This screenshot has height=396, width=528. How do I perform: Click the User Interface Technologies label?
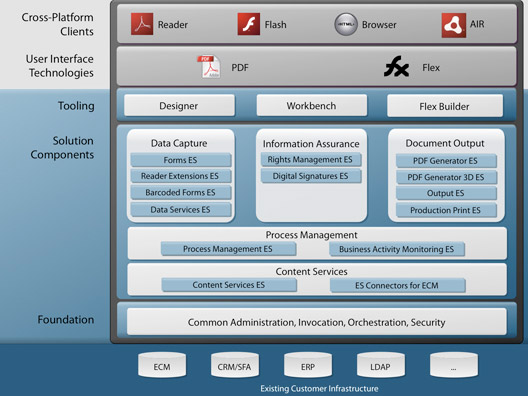tap(60, 66)
